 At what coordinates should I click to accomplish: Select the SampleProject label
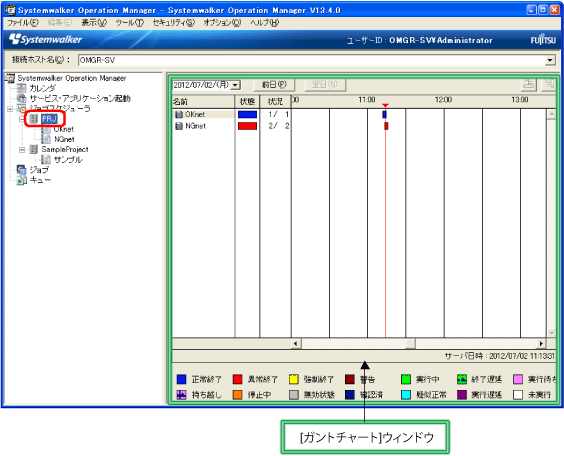point(65,149)
